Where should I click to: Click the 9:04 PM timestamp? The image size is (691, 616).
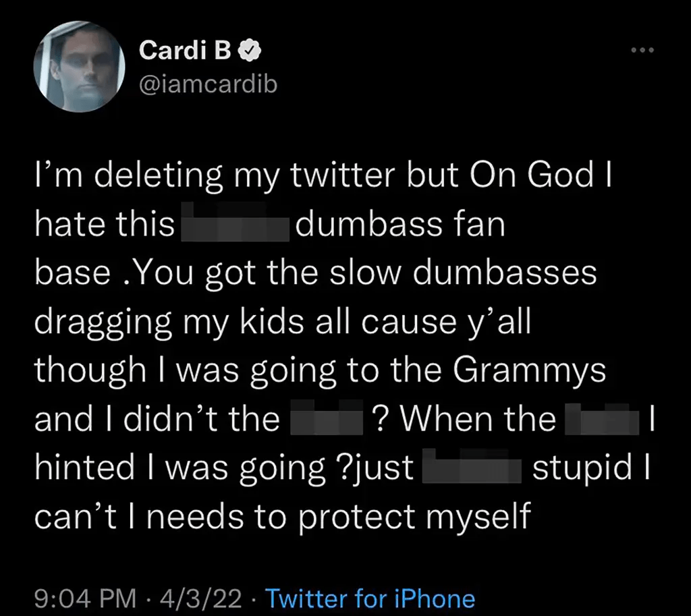(x=86, y=598)
